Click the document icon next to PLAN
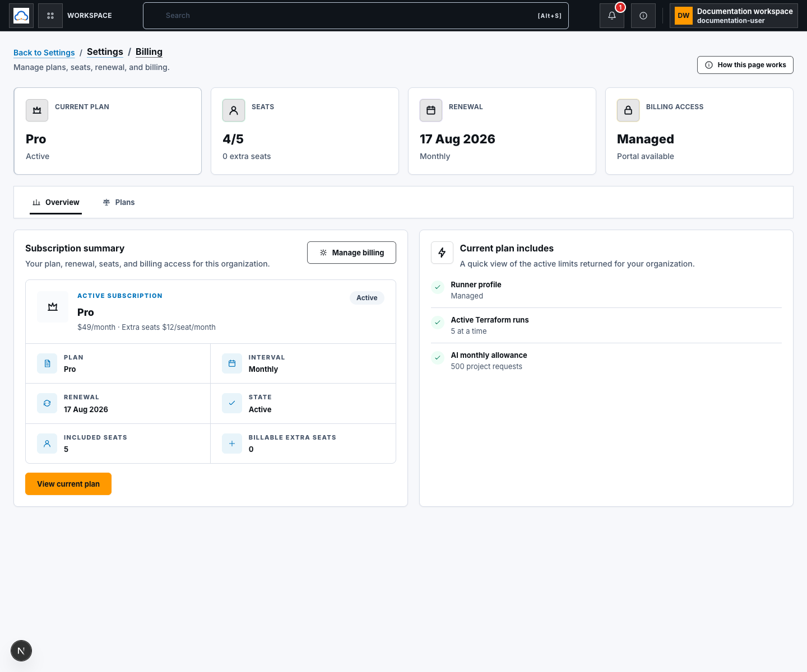The width and height of the screenshot is (807, 672). pyautogui.click(x=47, y=363)
